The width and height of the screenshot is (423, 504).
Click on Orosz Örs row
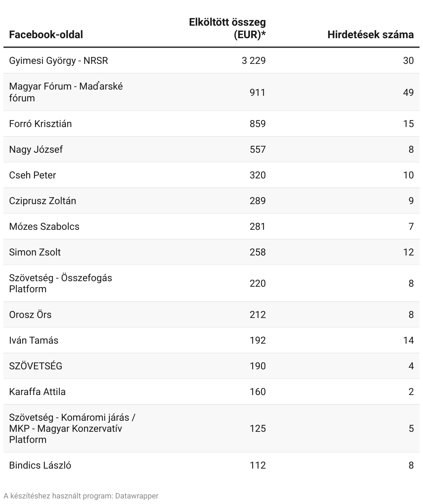31,315
